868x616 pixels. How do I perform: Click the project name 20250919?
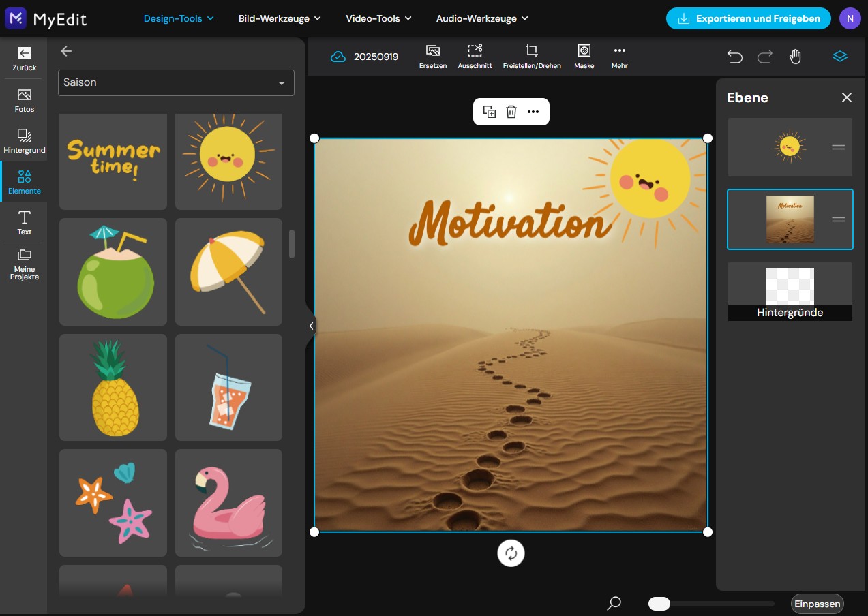coord(376,57)
